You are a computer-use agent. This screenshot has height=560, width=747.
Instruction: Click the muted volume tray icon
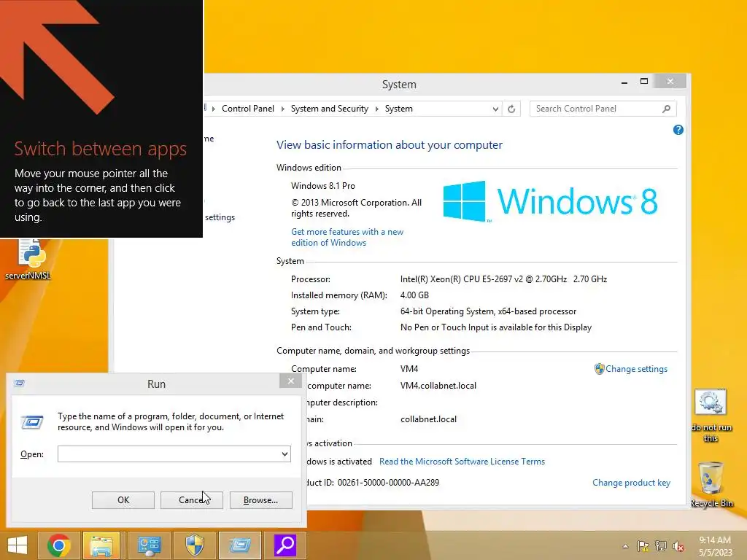(x=678, y=546)
